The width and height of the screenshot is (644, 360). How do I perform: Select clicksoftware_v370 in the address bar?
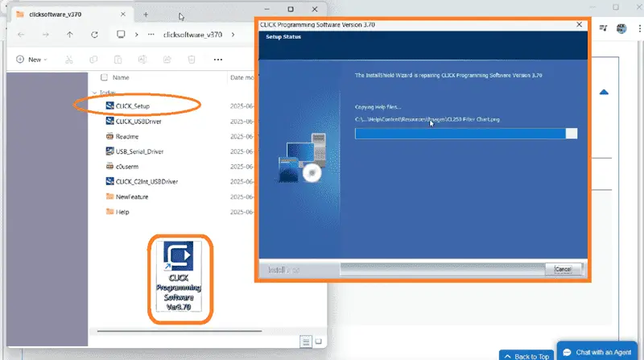[x=192, y=35]
